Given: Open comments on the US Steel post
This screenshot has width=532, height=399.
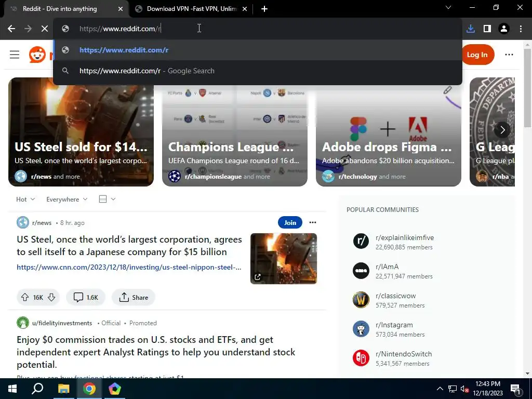Looking at the screenshot, I should (86, 297).
